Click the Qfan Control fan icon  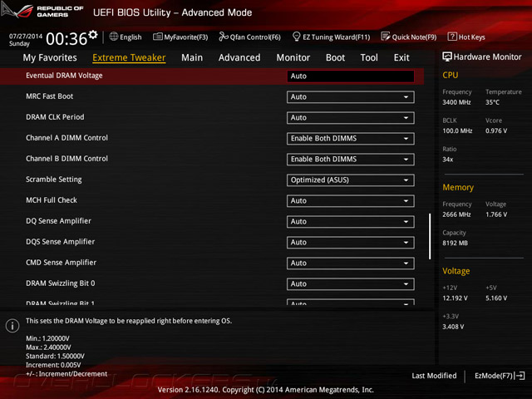(x=224, y=37)
